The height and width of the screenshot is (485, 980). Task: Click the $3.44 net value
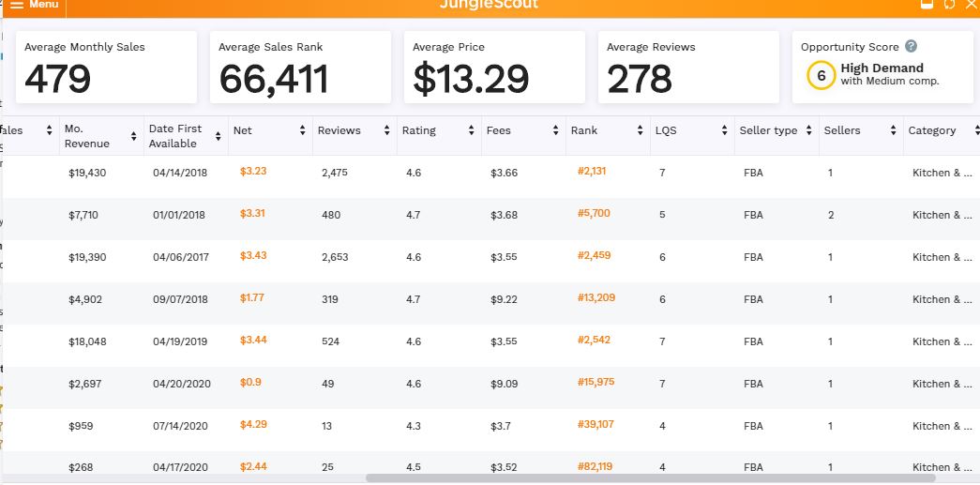coord(253,341)
